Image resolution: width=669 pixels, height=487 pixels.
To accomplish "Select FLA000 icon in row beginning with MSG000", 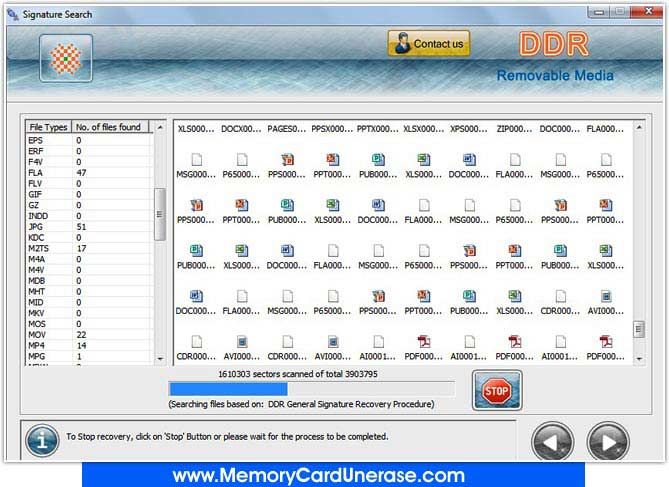I will (515, 160).
